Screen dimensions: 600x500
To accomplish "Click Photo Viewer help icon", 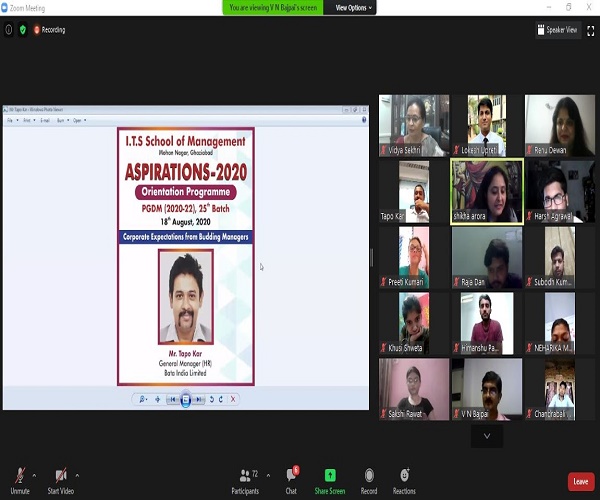I will [364, 120].
